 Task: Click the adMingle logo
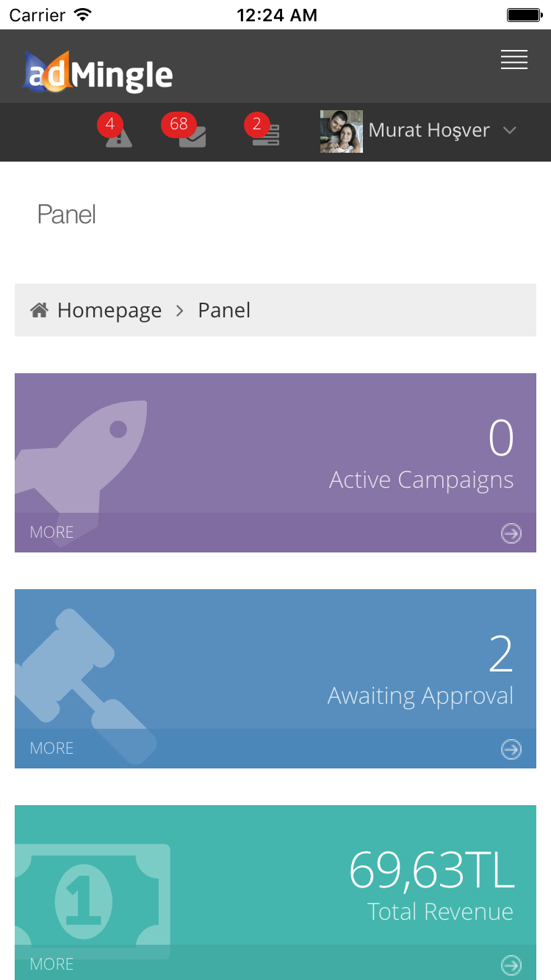(x=98, y=73)
